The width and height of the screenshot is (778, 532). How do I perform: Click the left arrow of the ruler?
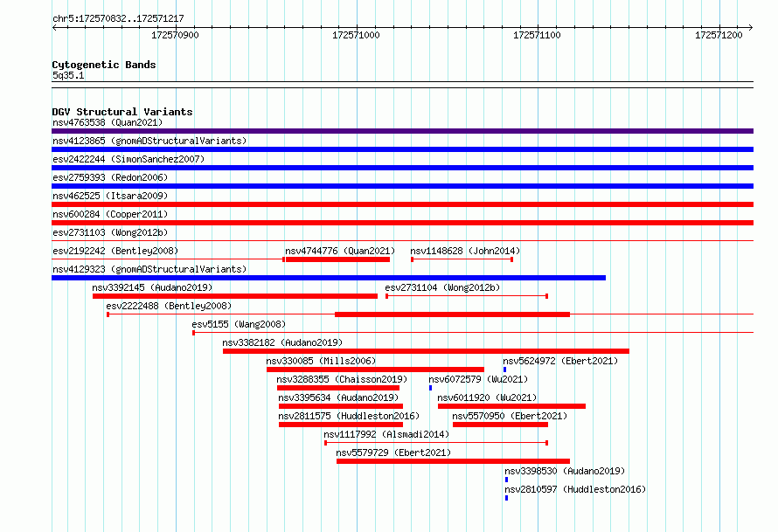click(x=54, y=27)
